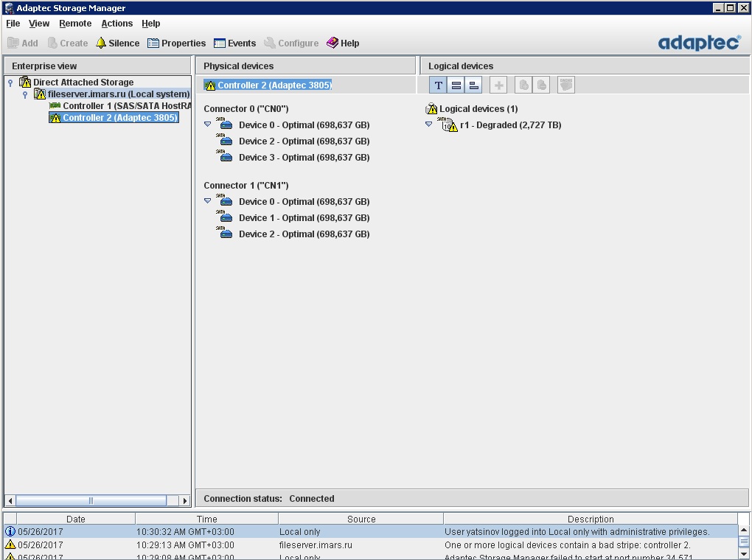Sort events by Description column header
The image size is (752, 560).
(591, 519)
